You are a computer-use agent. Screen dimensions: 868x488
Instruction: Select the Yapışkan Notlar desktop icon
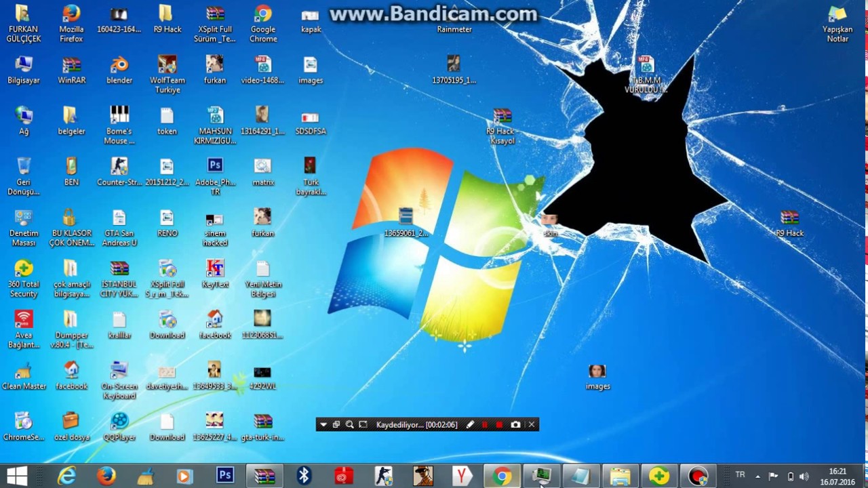point(837,24)
